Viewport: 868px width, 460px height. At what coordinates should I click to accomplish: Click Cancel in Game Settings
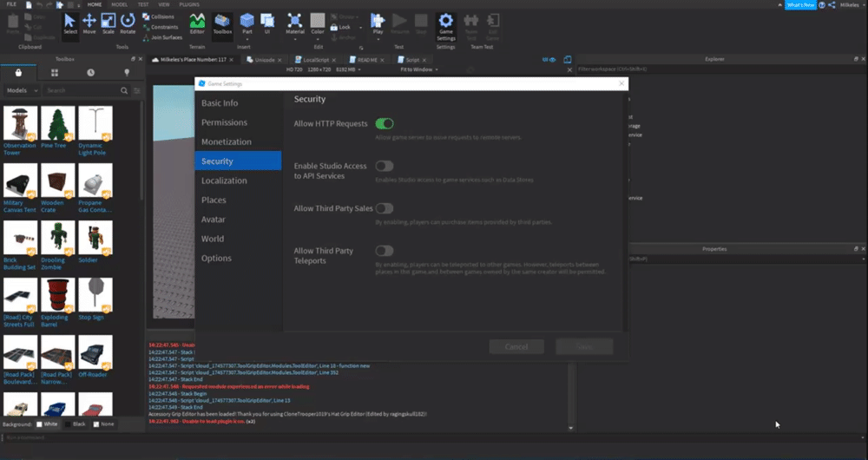click(x=516, y=346)
